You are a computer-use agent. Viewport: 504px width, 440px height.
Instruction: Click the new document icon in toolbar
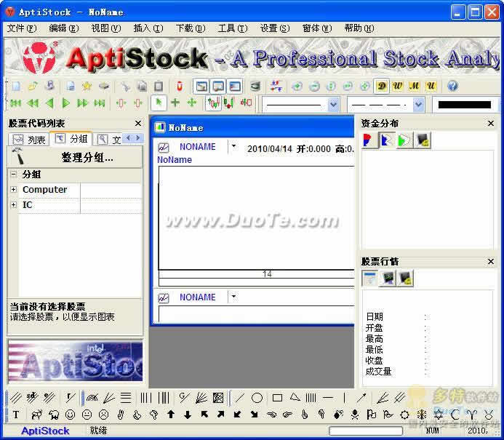16,86
